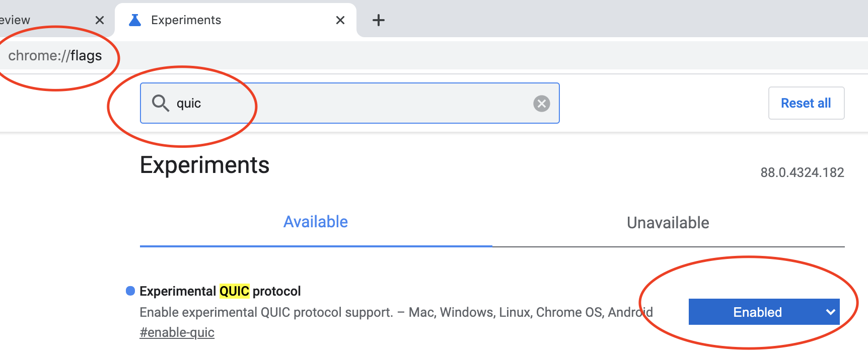The width and height of the screenshot is (868, 360).
Task: Click the blue dot beside Experimental QUIC protocol
Action: click(x=130, y=291)
